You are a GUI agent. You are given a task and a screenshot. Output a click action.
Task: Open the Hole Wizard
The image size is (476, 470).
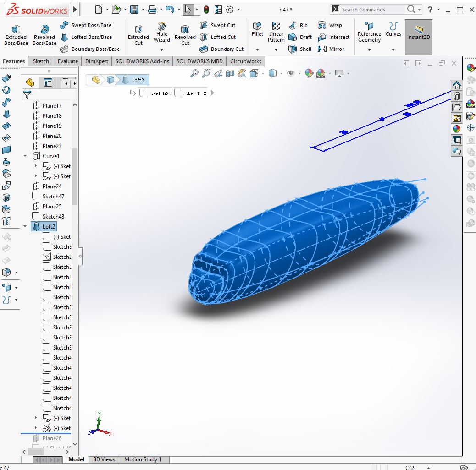(161, 33)
